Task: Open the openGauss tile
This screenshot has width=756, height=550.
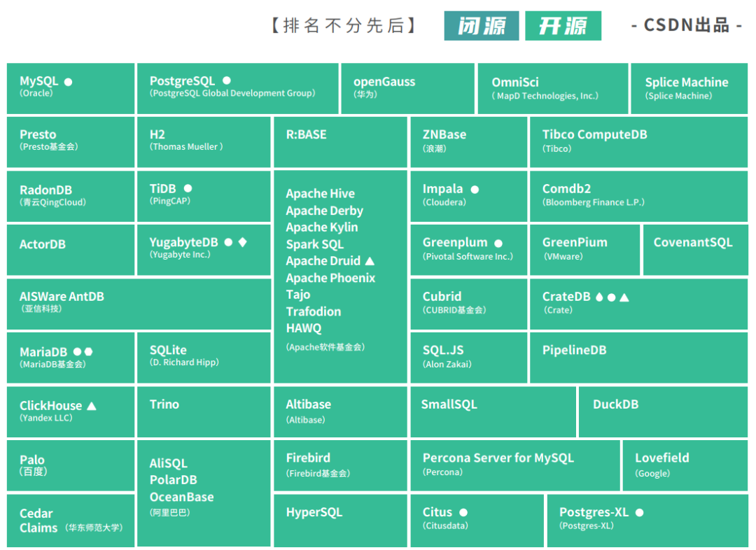Action: click(407, 88)
